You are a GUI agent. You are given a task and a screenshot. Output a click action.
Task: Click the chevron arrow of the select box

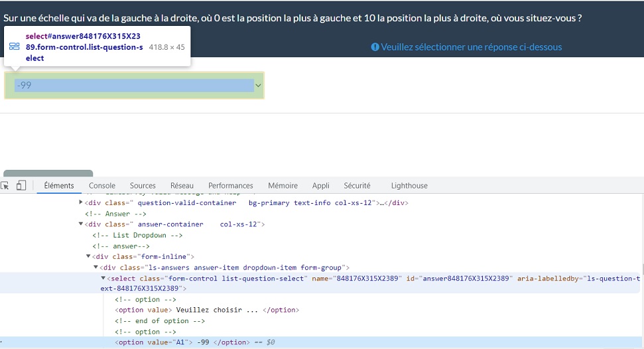[258, 86]
